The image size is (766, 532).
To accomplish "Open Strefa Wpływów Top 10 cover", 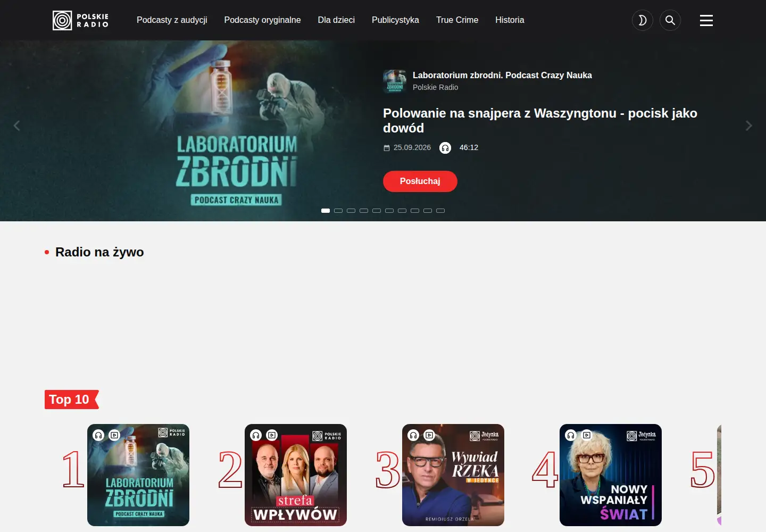I will point(296,475).
